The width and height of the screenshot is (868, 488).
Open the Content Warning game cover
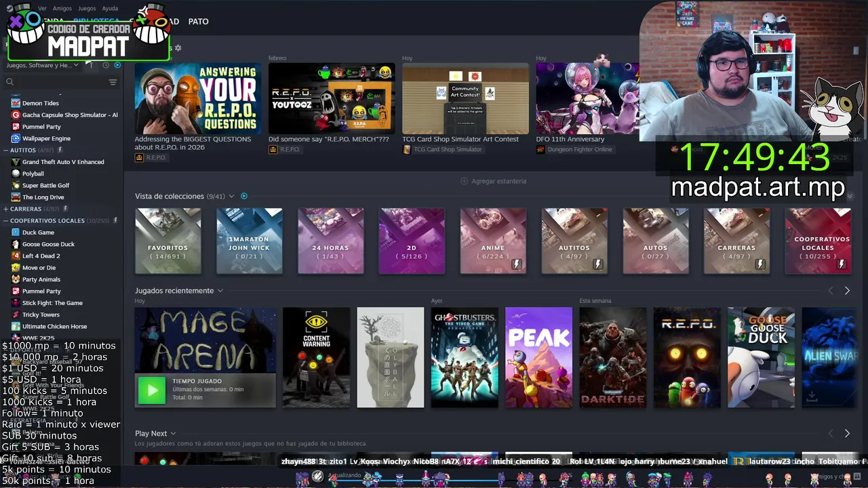click(x=317, y=358)
